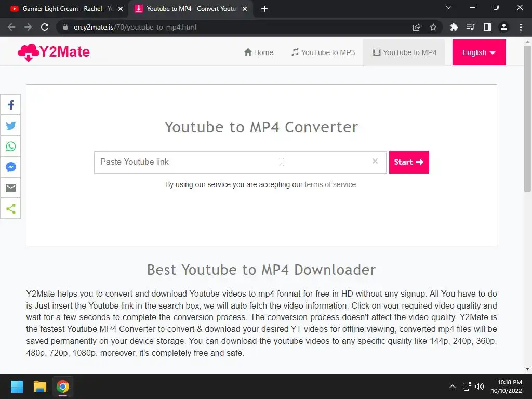This screenshot has width=532, height=399.
Task: View site information lock icon
Action: coord(65,27)
